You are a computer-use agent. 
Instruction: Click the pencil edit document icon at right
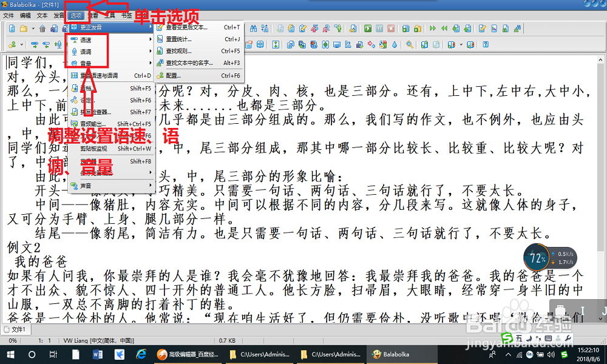click(483, 29)
